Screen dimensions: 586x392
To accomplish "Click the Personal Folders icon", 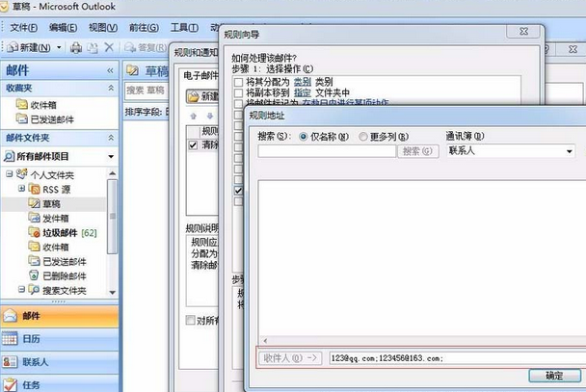I will [22, 174].
